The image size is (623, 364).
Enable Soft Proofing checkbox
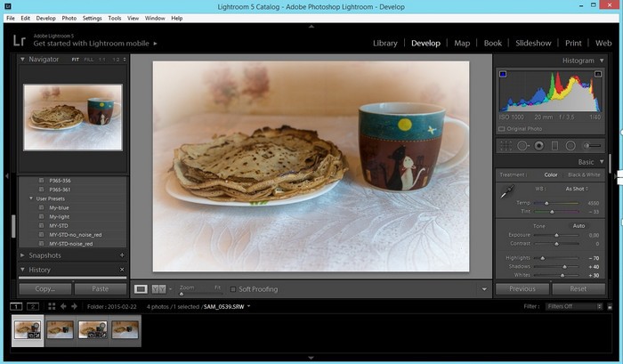point(233,289)
